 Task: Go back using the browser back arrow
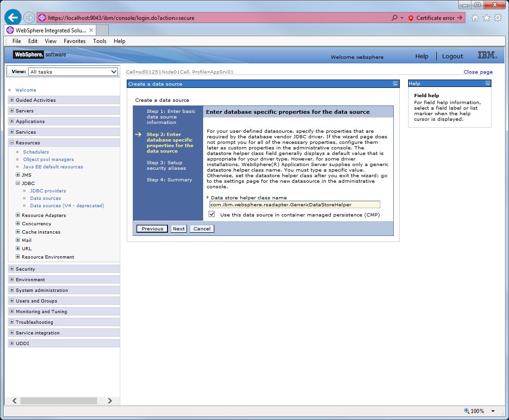(13, 18)
